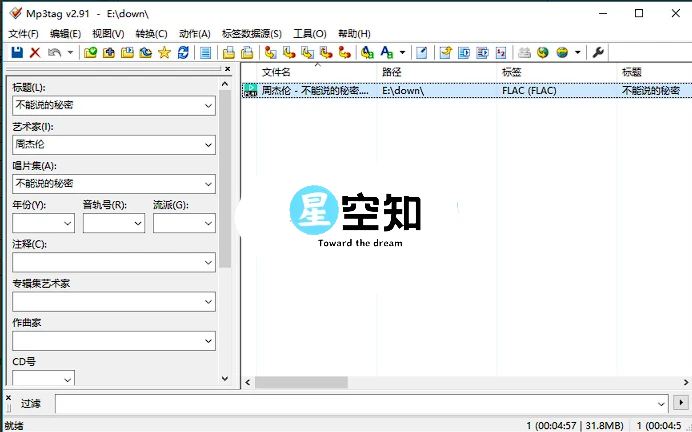Sort by the 文件名 column header

click(x=316, y=72)
